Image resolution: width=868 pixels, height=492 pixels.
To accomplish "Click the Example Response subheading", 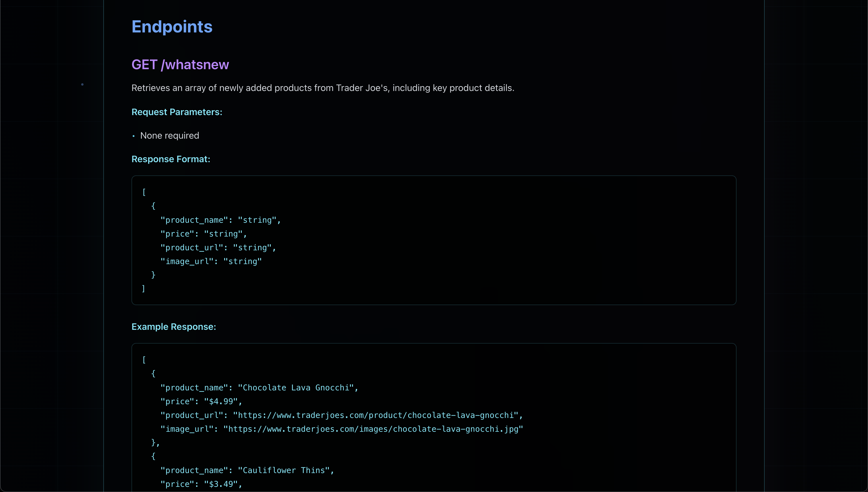I will [173, 327].
